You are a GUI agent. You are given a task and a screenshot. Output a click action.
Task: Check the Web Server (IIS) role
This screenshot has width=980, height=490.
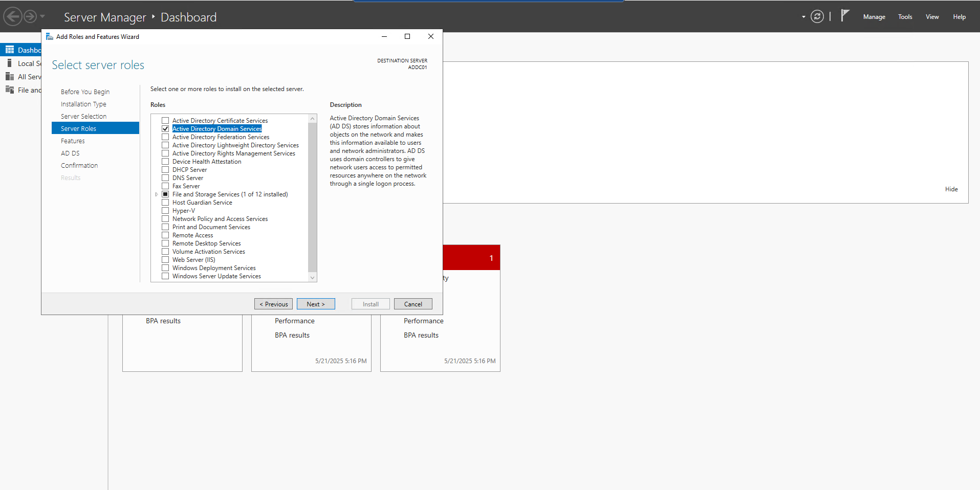click(x=165, y=260)
